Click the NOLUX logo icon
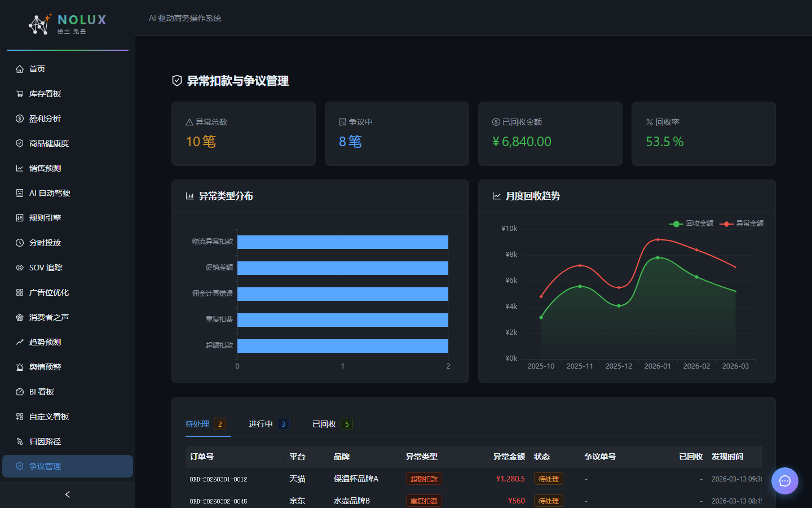Image resolution: width=812 pixels, height=508 pixels. (x=39, y=24)
